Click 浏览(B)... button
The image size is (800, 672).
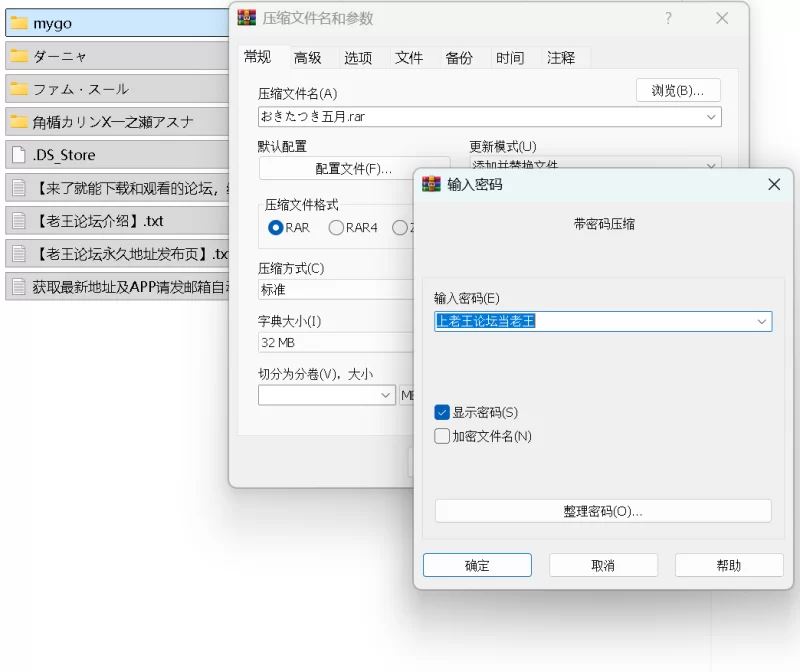pos(678,90)
